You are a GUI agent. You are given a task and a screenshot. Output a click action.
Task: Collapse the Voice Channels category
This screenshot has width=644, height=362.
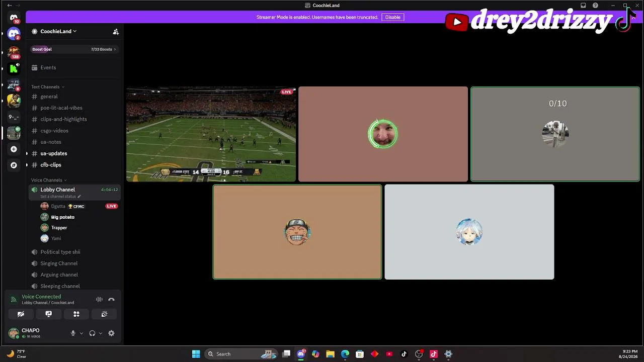click(49, 180)
